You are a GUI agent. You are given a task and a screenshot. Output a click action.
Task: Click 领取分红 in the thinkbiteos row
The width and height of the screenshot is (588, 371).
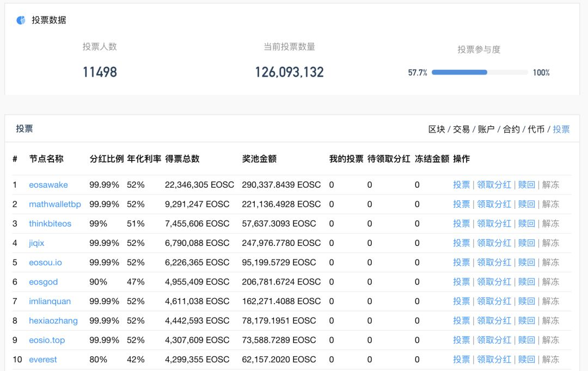click(x=494, y=224)
